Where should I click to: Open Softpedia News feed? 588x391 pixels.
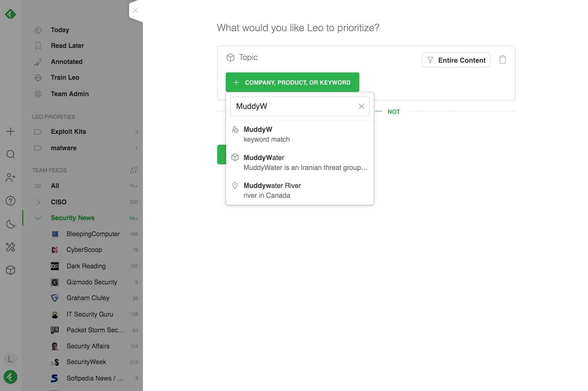[x=95, y=378]
